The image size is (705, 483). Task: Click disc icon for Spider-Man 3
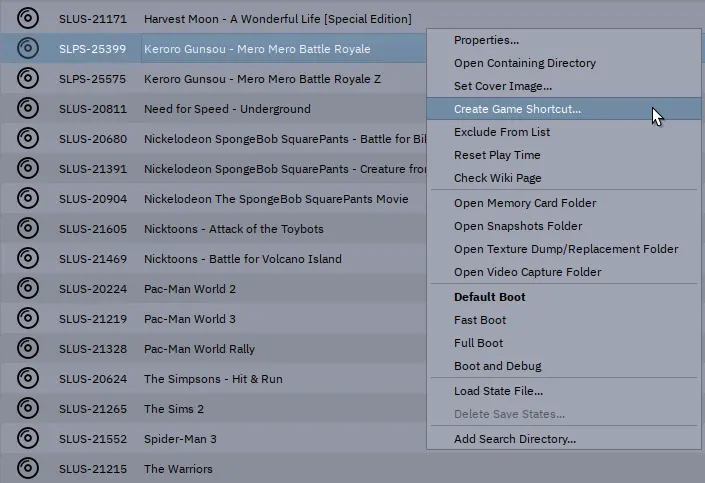(x=28, y=438)
